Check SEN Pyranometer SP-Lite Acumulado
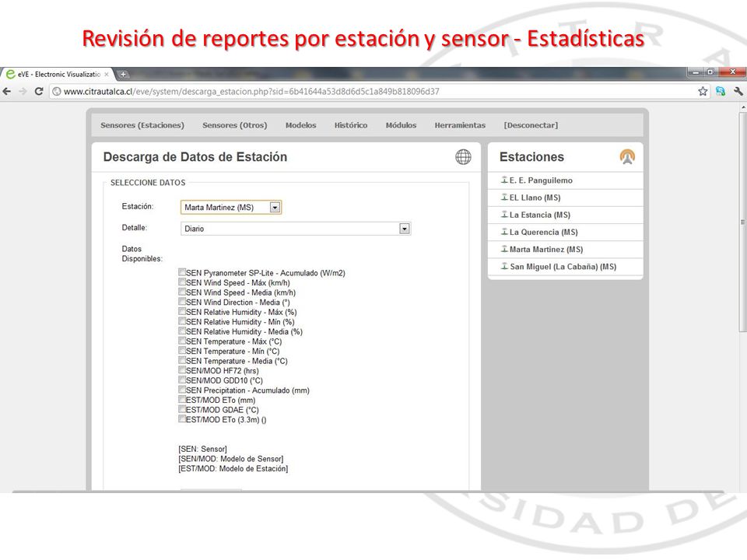This screenshot has height=560, width=747. pyautogui.click(x=182, y=272)
